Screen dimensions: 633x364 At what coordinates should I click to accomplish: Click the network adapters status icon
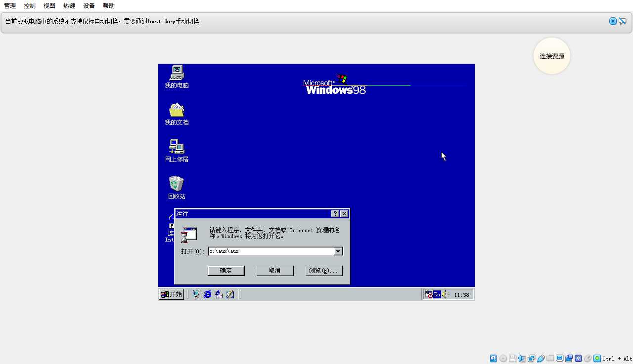(532, 359)
